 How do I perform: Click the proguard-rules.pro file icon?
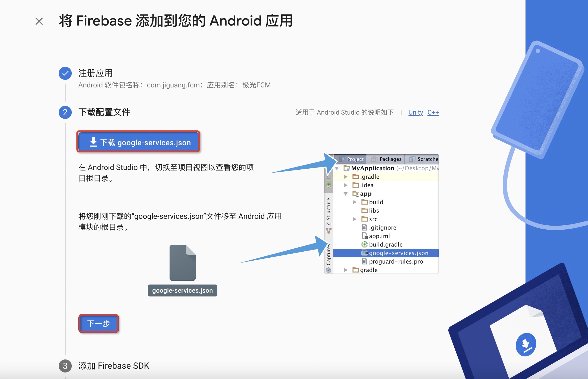364,261
